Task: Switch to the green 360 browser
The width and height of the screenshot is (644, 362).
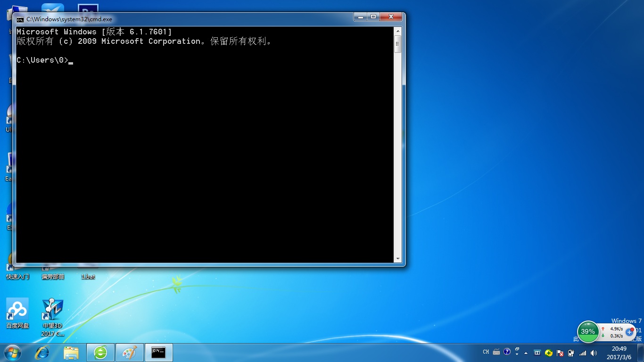Action: click(x=100, y=352)
